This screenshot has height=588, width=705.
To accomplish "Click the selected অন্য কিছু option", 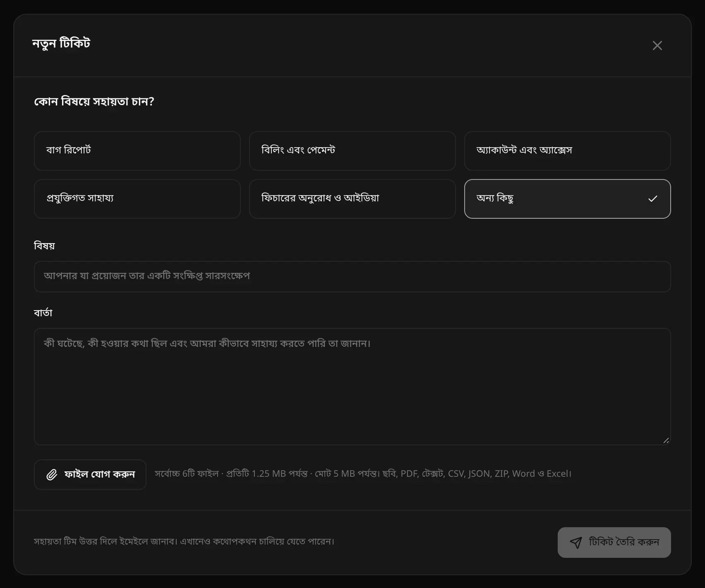I will [x=567, y=199].
